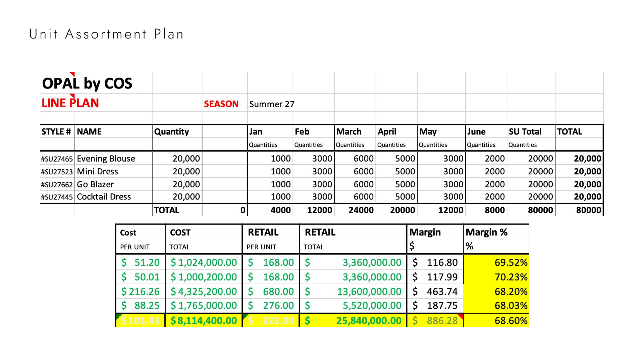Select the margin percent '69.52%'
Image resolution: width=644 pixels, height=362 pixels.
click(x=511, y=262)
